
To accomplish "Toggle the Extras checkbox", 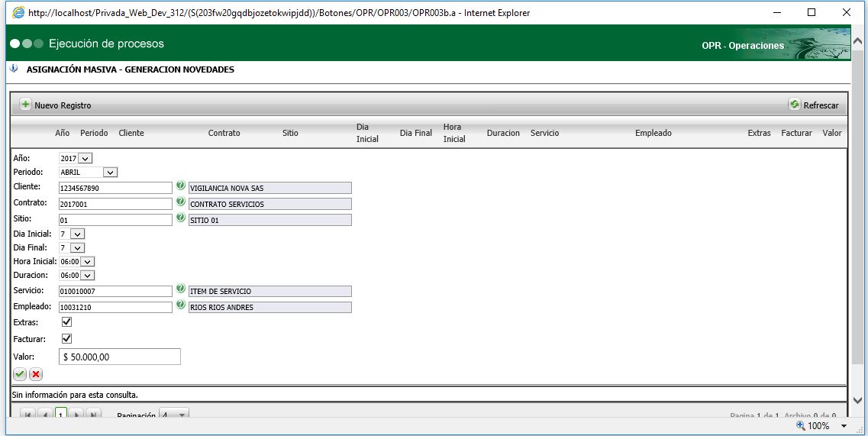I will 66,322.
